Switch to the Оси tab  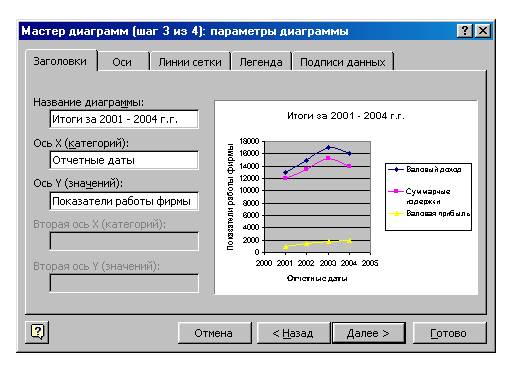tap(122, 62)
